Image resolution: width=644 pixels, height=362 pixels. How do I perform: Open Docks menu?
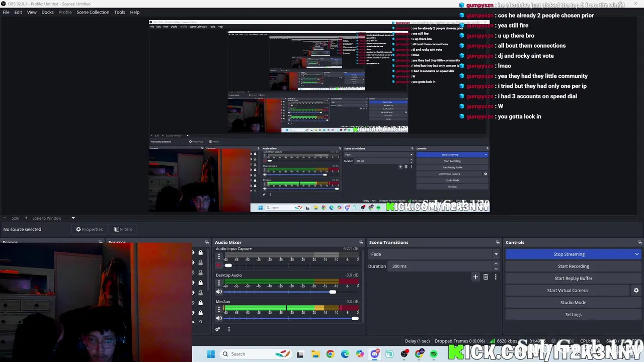point(47,12)
